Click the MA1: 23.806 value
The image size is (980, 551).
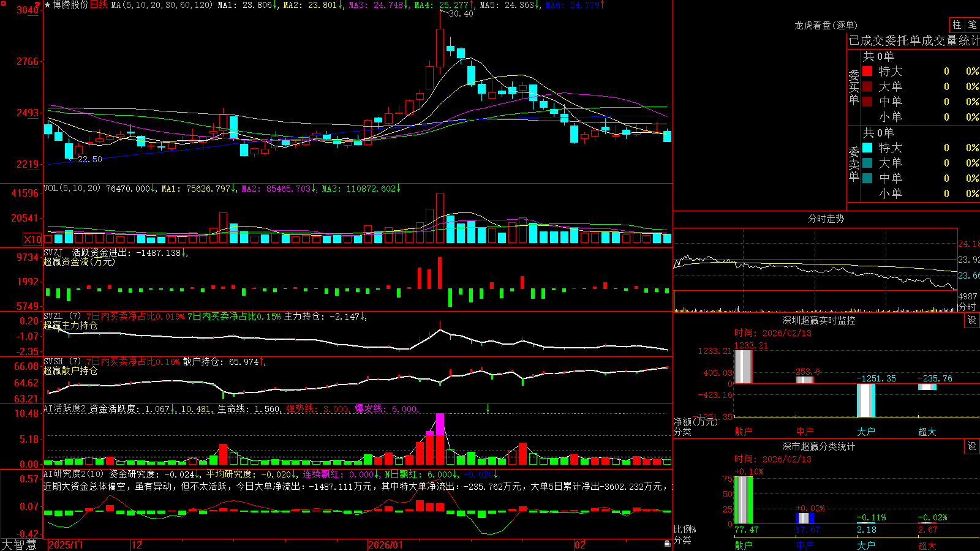click(247, 5)
